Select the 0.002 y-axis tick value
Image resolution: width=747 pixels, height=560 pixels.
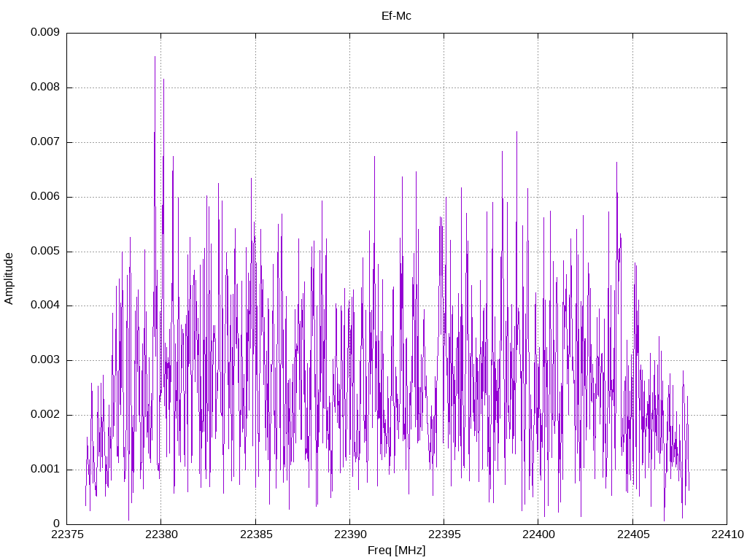point(44,415)
